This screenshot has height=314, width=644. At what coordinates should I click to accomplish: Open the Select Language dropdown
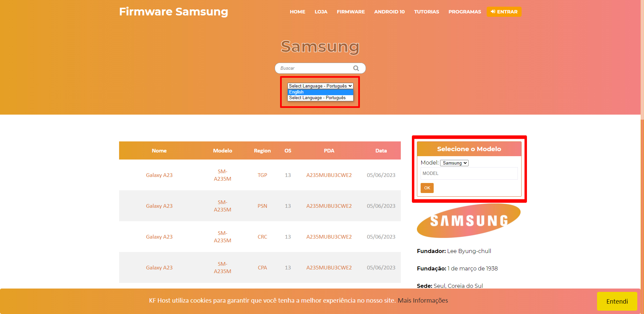[320, 86]
